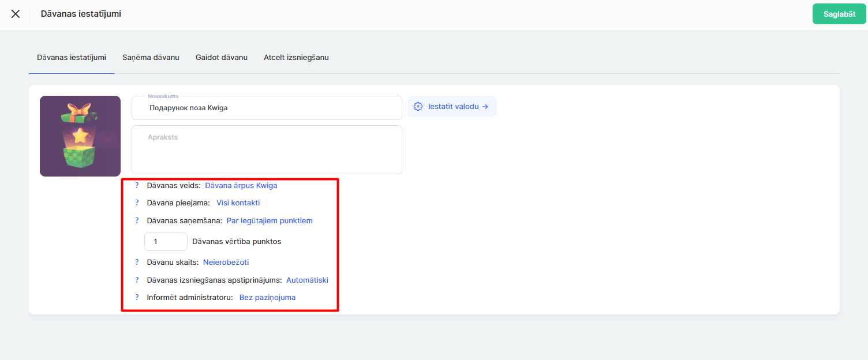Open the Visi kontakti availability selector
The image size is (868, 360).
[x=238, y=203]
